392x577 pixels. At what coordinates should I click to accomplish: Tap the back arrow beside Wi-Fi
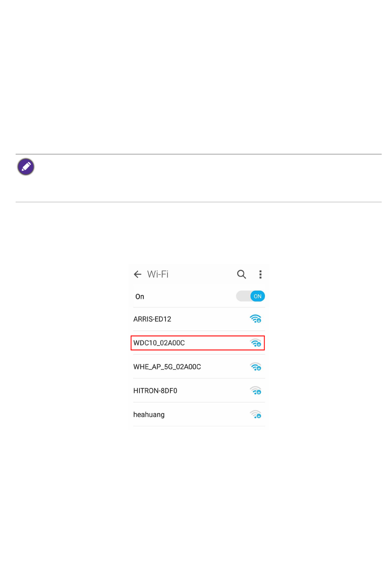[x=138, y=274]
